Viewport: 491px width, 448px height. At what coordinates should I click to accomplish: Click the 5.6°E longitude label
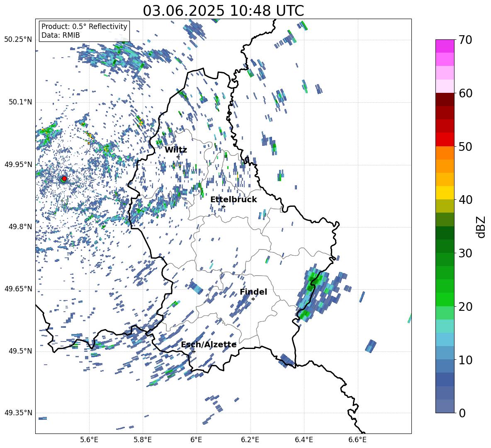(x=89, y=440)
